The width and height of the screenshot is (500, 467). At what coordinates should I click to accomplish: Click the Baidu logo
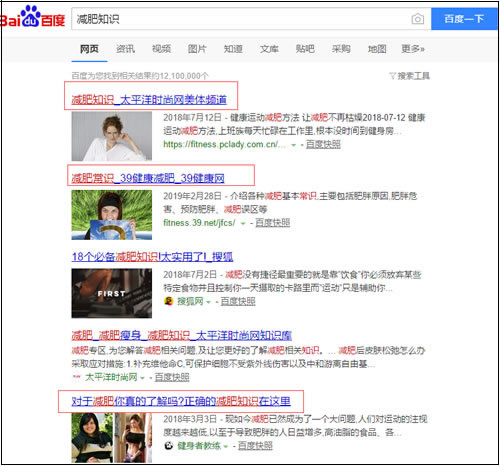click(x=33, y=16)
